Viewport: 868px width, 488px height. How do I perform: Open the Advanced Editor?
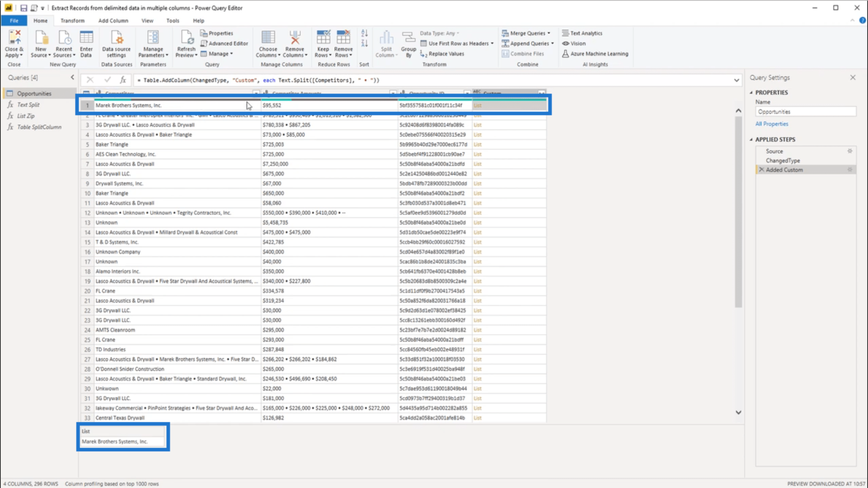[224, 43]
